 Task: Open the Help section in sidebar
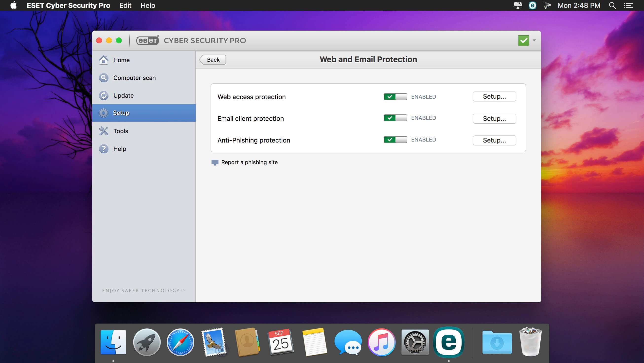pyautogui.click(x=144, y=149)
